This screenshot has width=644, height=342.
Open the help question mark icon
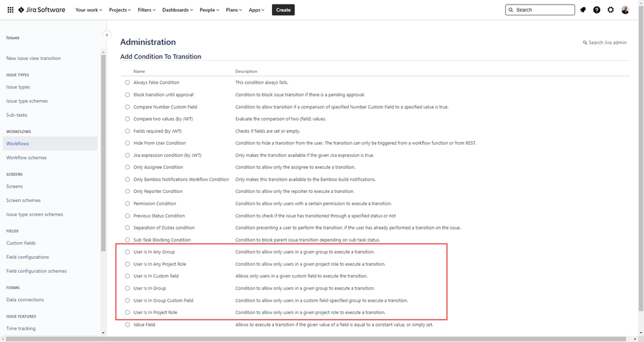coord(597,10)
